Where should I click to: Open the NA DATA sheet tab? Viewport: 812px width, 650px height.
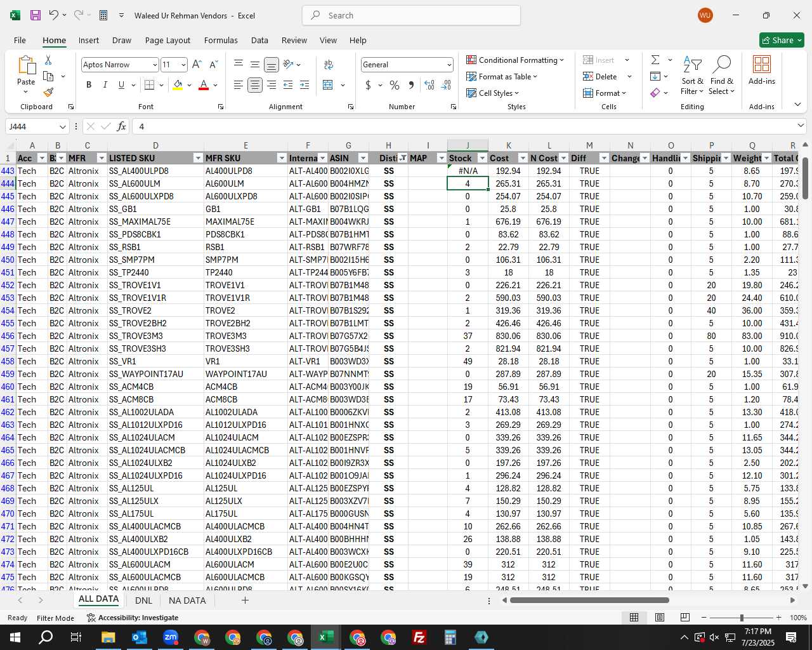[187, 600]
